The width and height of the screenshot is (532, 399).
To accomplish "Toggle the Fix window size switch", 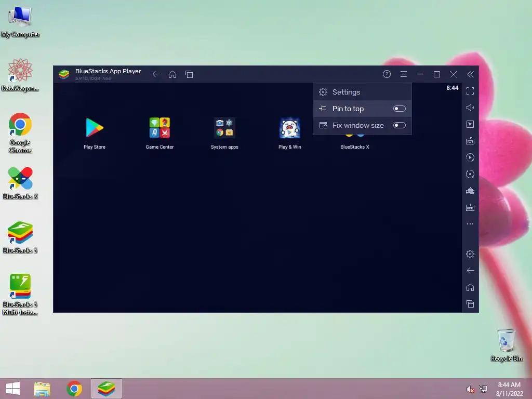I will tap(400, 125).
